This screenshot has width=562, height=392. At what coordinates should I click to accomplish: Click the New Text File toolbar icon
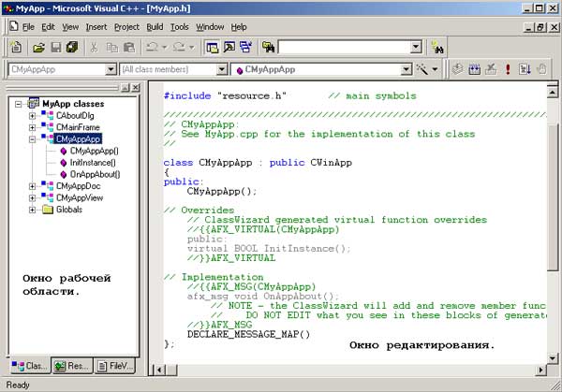16,47
